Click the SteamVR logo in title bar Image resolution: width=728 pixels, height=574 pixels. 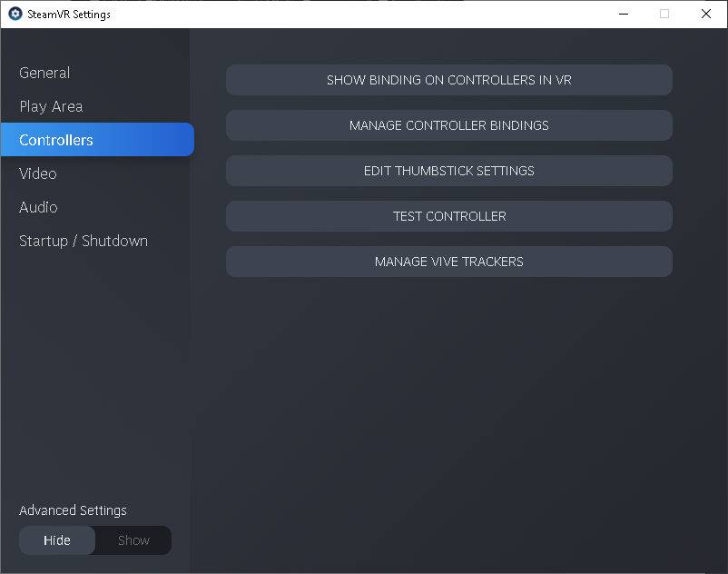click(x=15, y=14)
